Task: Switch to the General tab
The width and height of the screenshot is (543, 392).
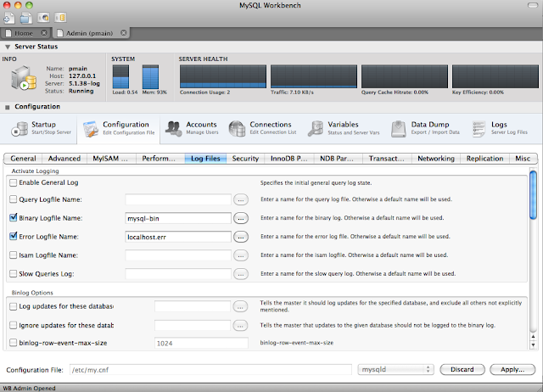Action: pyautogui.click(x=23, y=159)
